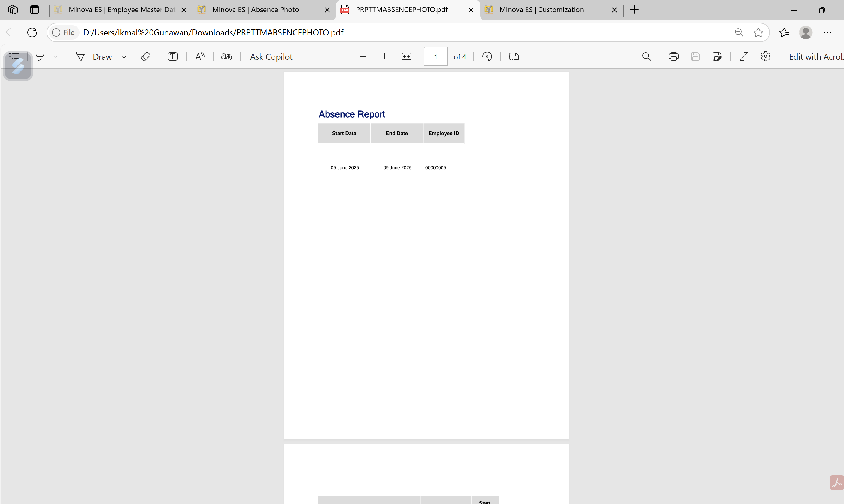844x504 pixels.
Task: Close the Absence Photo tab
Action: click(327, 10)
